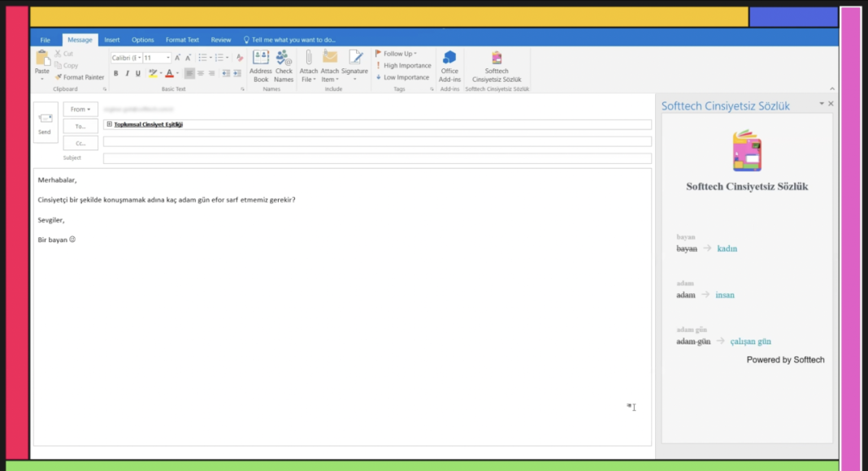Select the Toplumsal Cinsiyet Eşitliği recipient
The width and height of the screenshot is (868, 471).
(x=149, y=124)
